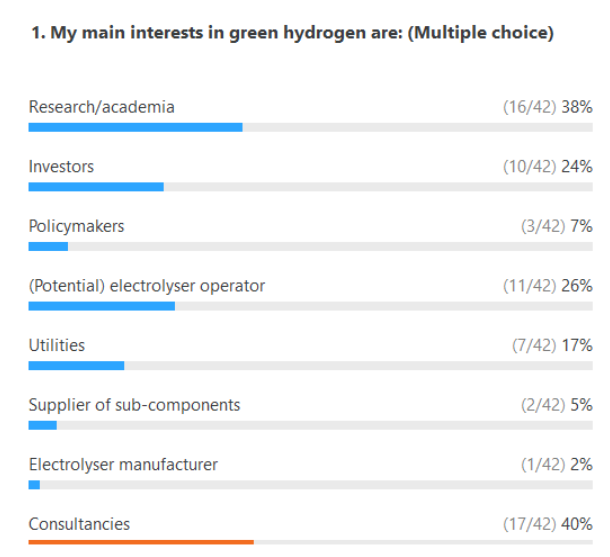This screenshot has width=610, height=557.
Task: Click the Utilities poll option
Action: tap(57, 345)
